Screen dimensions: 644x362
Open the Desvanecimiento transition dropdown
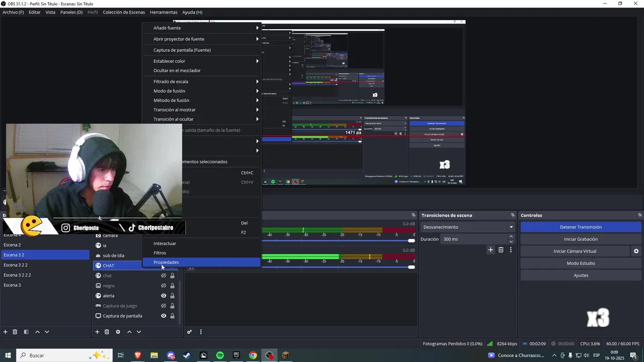click(x=468, y=227)
